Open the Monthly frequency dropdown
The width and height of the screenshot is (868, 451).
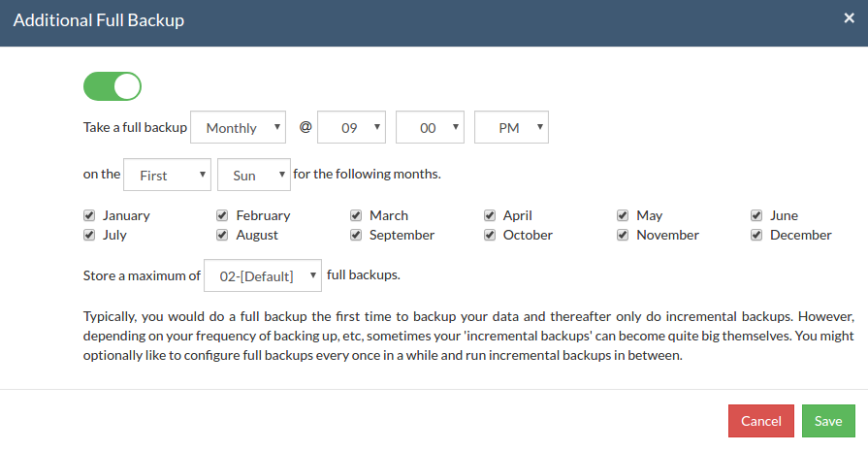pyautogui.click(x=238, y=127)
